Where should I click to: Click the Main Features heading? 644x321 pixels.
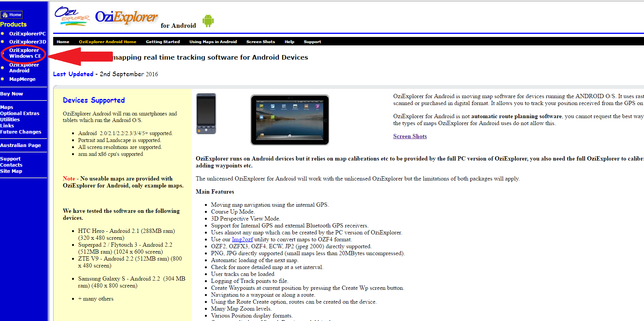click(215, 192)
